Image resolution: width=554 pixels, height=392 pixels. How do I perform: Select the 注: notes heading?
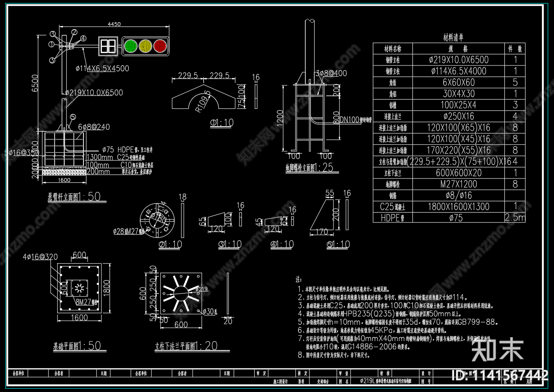point(299,279)
